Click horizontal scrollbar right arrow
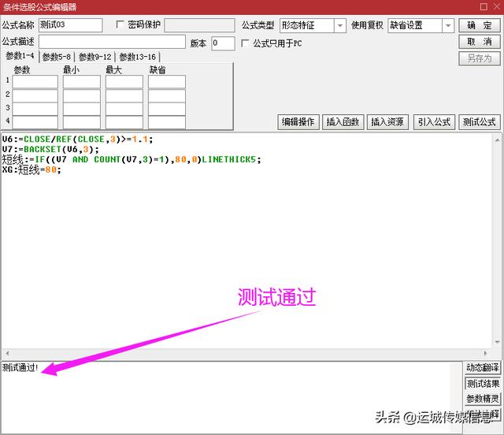 pyautogui.click(x=485, y=353)
